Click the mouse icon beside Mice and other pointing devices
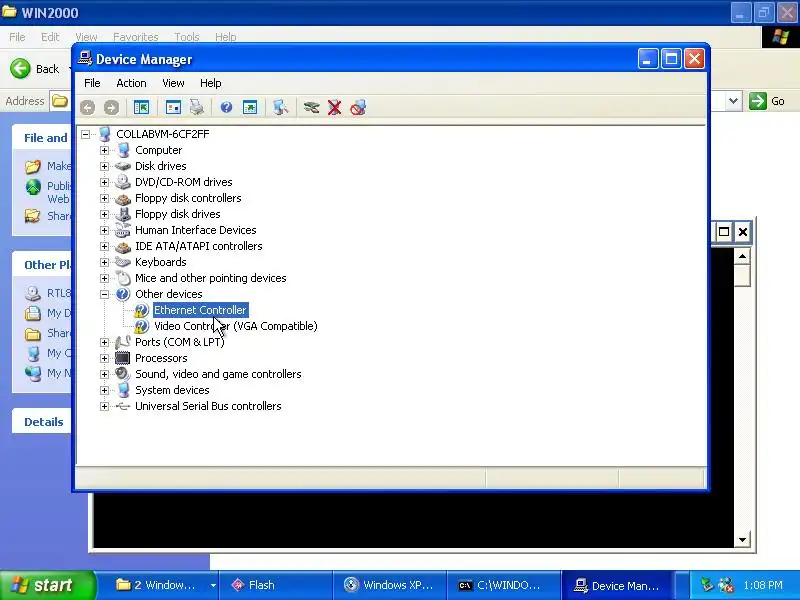Viewport: 800px width, 600px height. (x=123, y=278)
